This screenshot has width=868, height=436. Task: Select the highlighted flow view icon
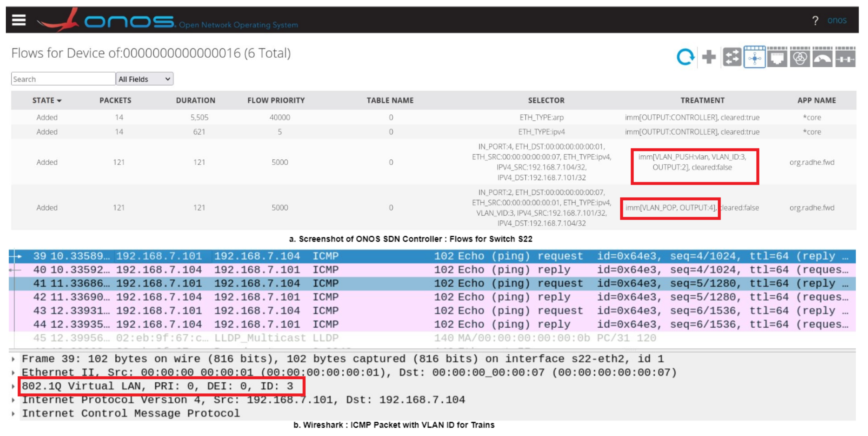click(754, 57)
